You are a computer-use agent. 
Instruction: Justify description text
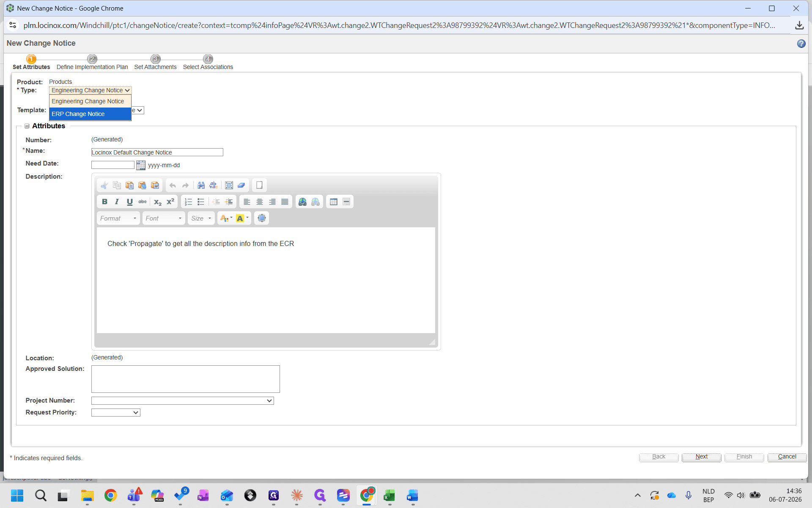[285, 202]
